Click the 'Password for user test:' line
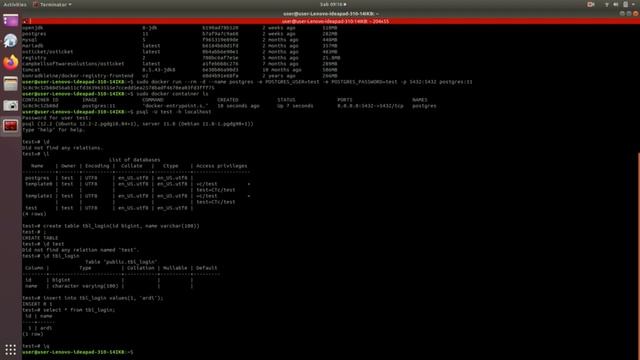 (56, 118)
